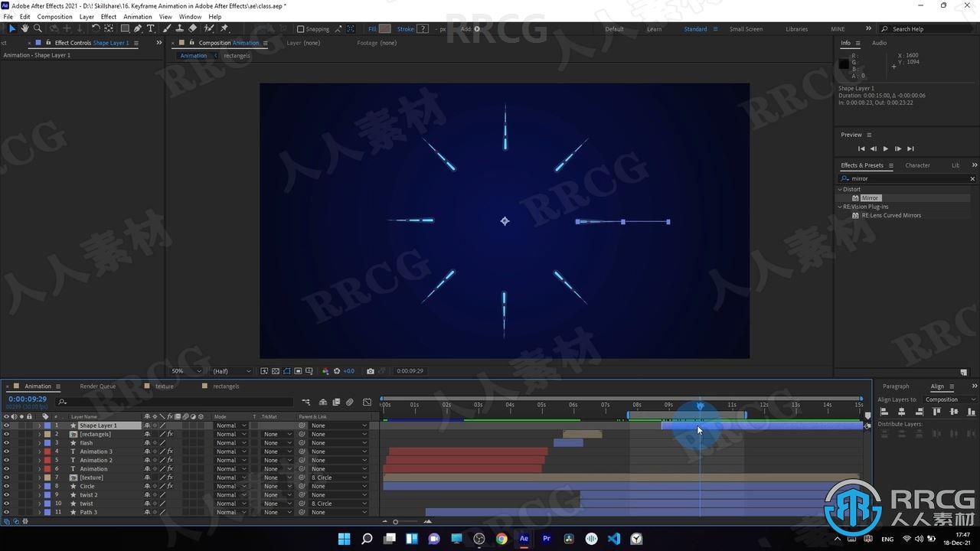
Task: Open the Effect menu
Action: [109, 17]
